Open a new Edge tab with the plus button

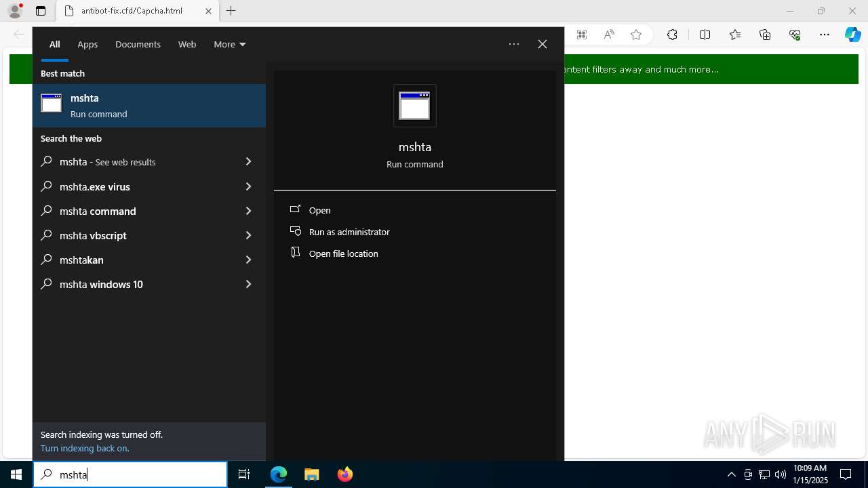click(x=231, y=11)
